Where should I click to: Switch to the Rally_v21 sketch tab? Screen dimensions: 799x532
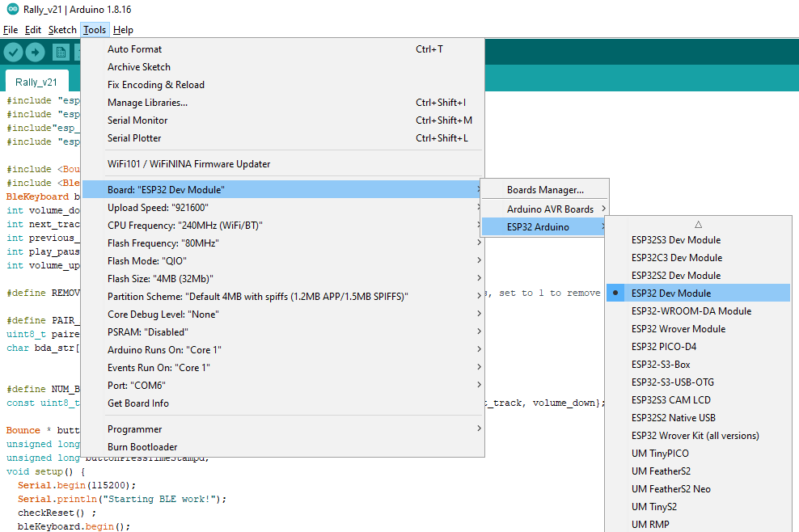(x=36, y=82)
